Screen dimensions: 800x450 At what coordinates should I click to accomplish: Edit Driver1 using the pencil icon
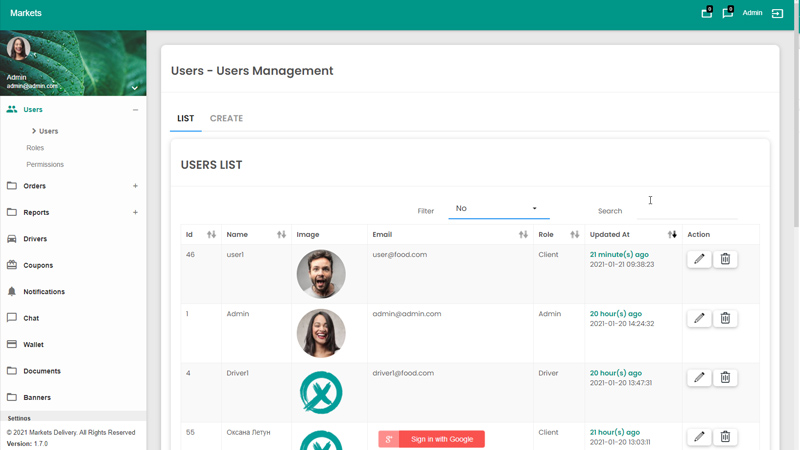(x=699, y=378)
